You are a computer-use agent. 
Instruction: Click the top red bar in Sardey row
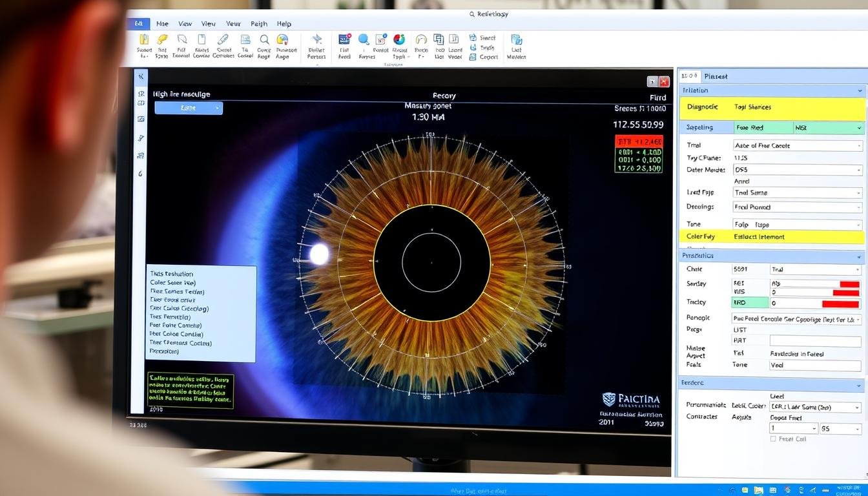(x=849, y=284)
